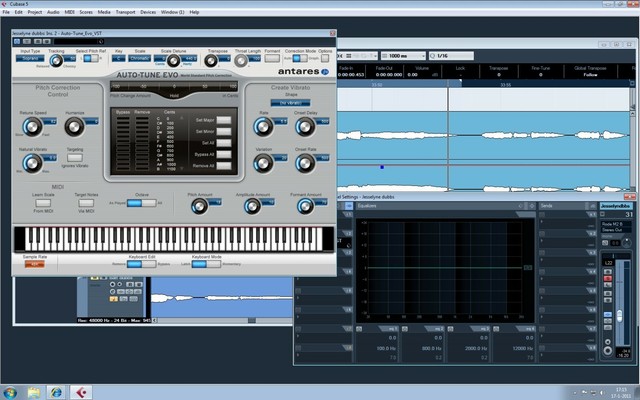Open Windows Explorer from taskbar
Image resolution: width=640 pixels, height=400 pixels.
tap(34, 392)
